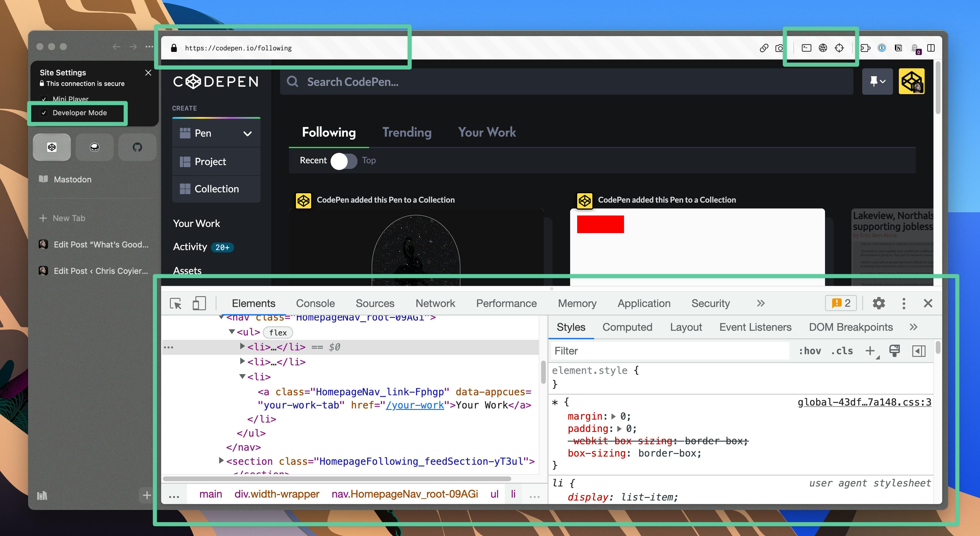This screenshot has height=536, width=980.
Task: Click the crosshair element picker toolbar icon
Action: 839,48
